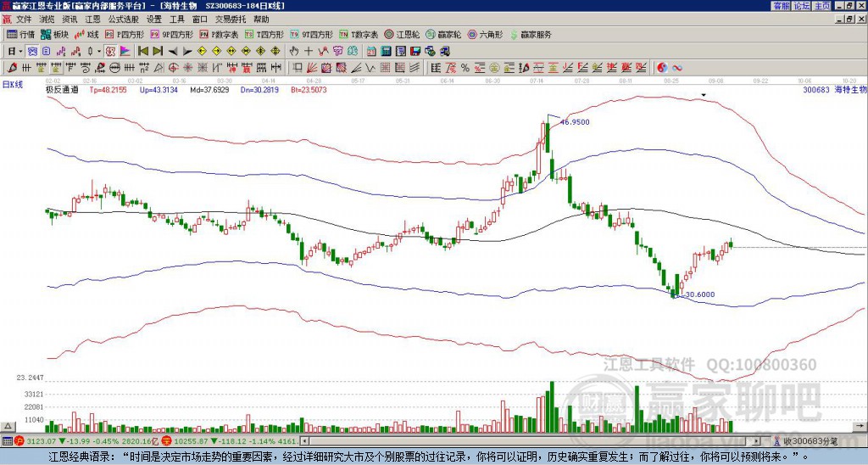Viewport: 868px width, 465px height.
Task: Click the 30.6000 low price marker
Action: point(699,294)
